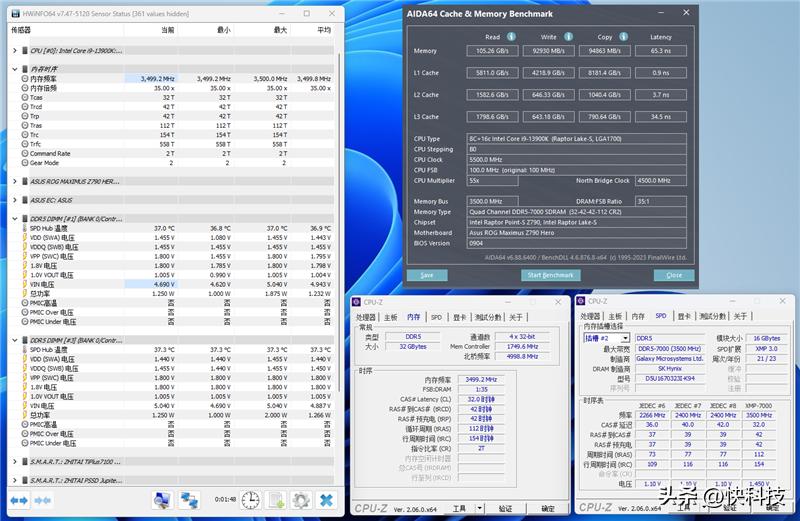Click the Memory Read result field in AIDA64

[x=492, y=50]
